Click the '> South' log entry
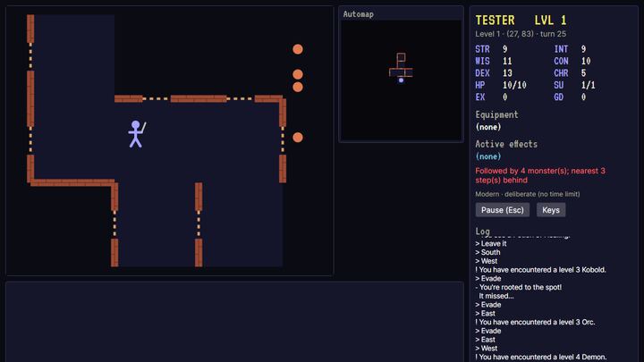 pyautogui.click(x=487, y=252)
